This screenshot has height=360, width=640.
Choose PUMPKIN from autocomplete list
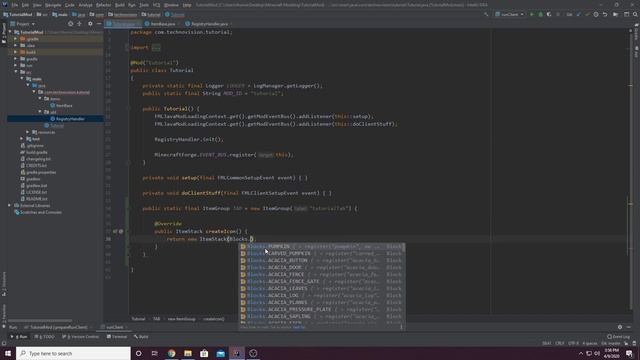click(x=322, y=247)
